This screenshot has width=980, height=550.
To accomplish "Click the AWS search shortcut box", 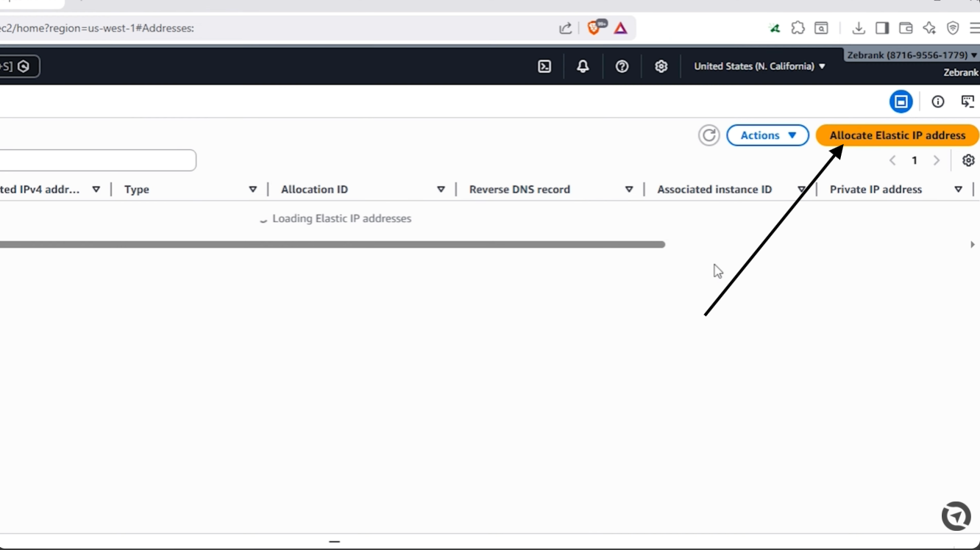I will 19,66.
